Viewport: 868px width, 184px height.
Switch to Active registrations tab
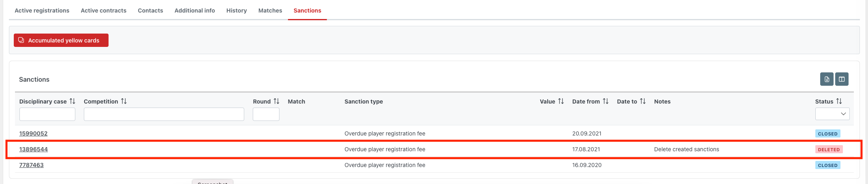(42, 11)
